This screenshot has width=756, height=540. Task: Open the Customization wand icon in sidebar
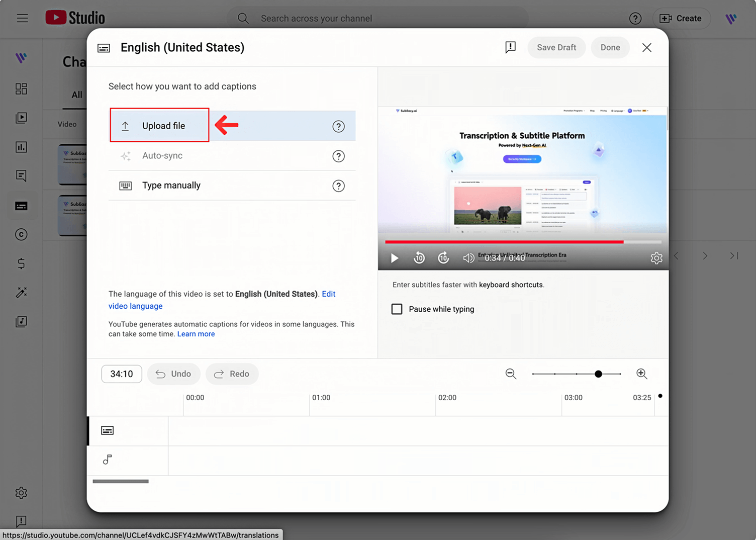(x=21, y=293)
